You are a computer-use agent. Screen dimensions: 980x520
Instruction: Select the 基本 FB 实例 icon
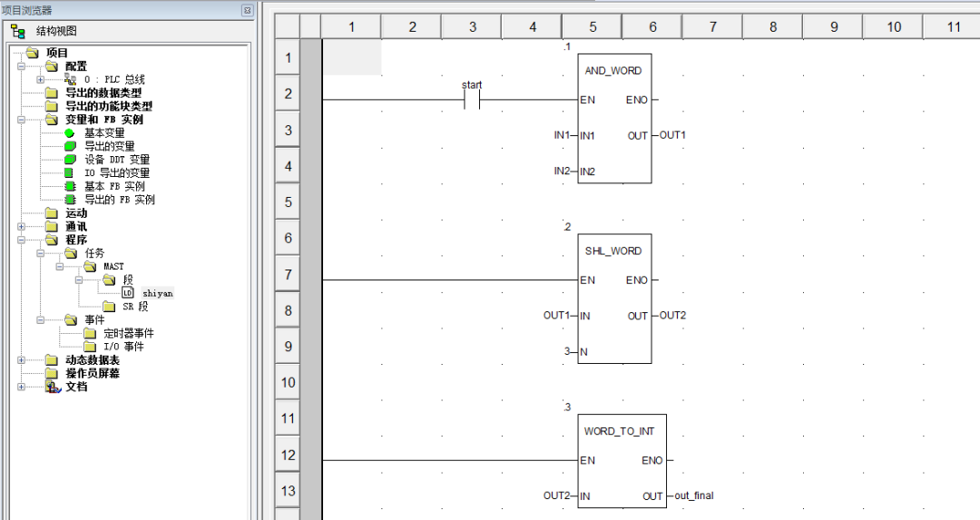click(x=69, y=186)
